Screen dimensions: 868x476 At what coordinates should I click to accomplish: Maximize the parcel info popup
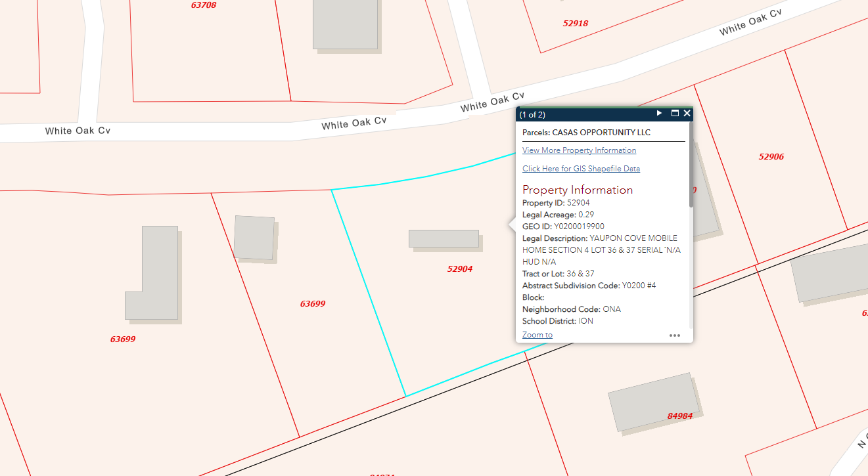[x=675, y=114]
